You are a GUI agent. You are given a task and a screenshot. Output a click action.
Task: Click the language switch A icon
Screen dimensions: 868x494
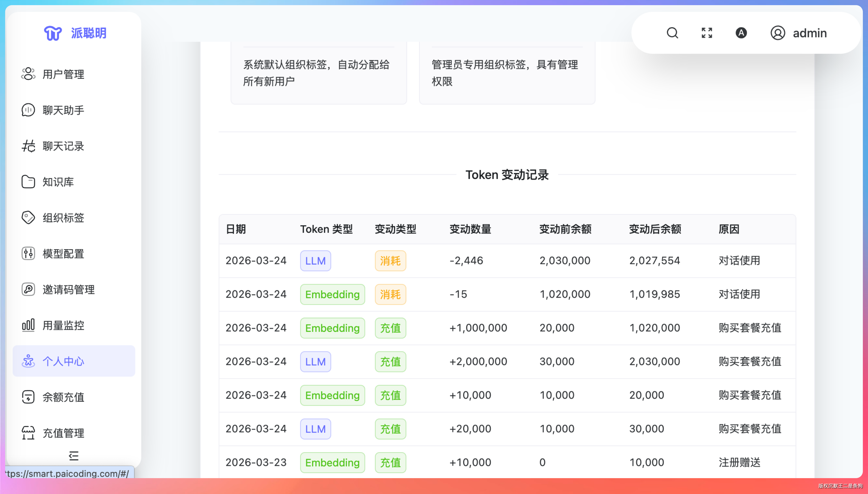(x=741, y=33)
